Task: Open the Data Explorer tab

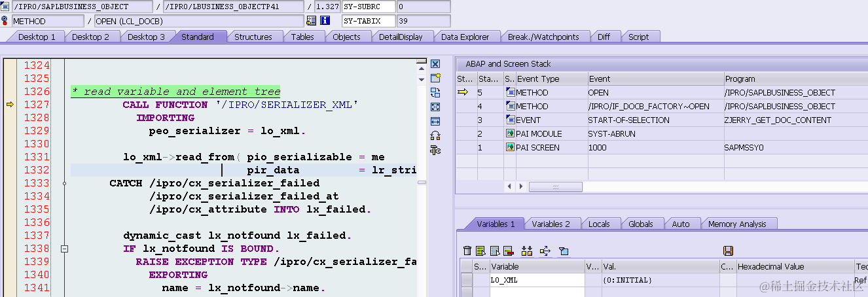Action: pos(465,37)
